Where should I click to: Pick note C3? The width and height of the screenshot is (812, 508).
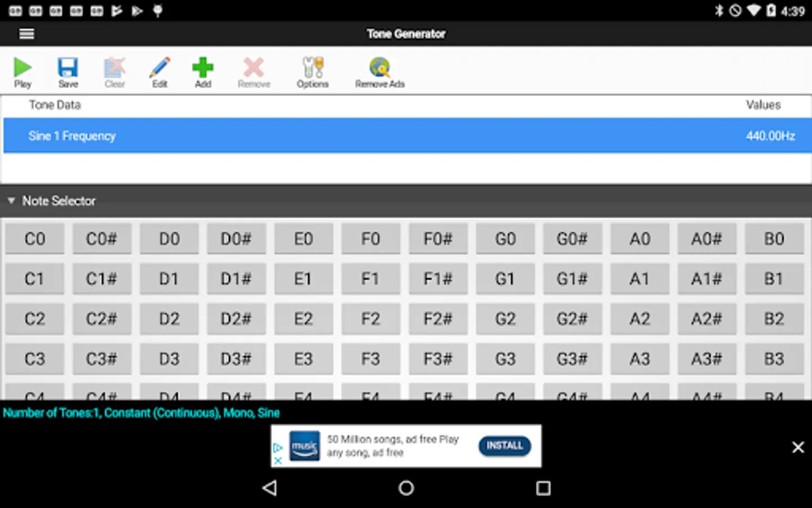point(34,359)
